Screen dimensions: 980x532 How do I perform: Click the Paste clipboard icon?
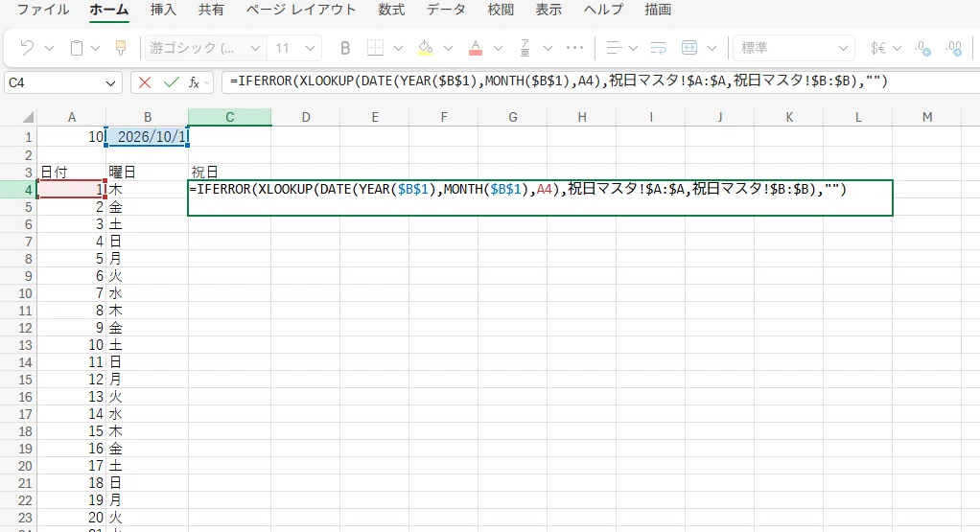click(77, 48)
